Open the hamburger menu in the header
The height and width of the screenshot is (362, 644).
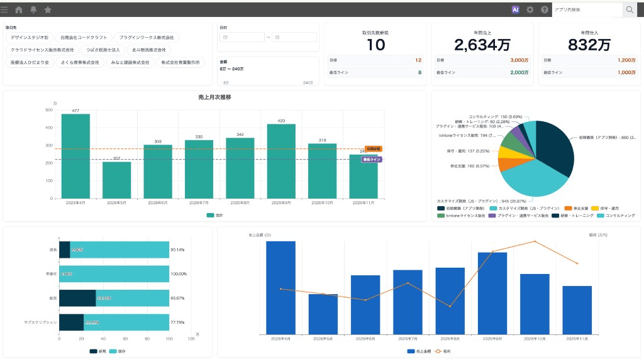point(4,9)
